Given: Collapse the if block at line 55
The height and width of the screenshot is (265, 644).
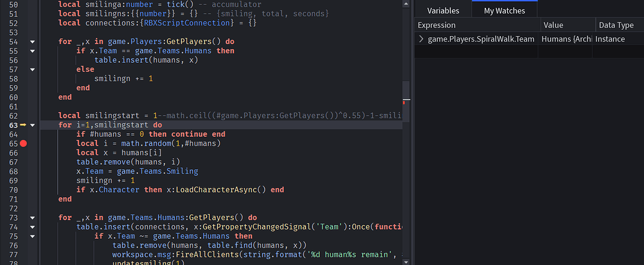Looking at the screenshot, I should [32, 51].
